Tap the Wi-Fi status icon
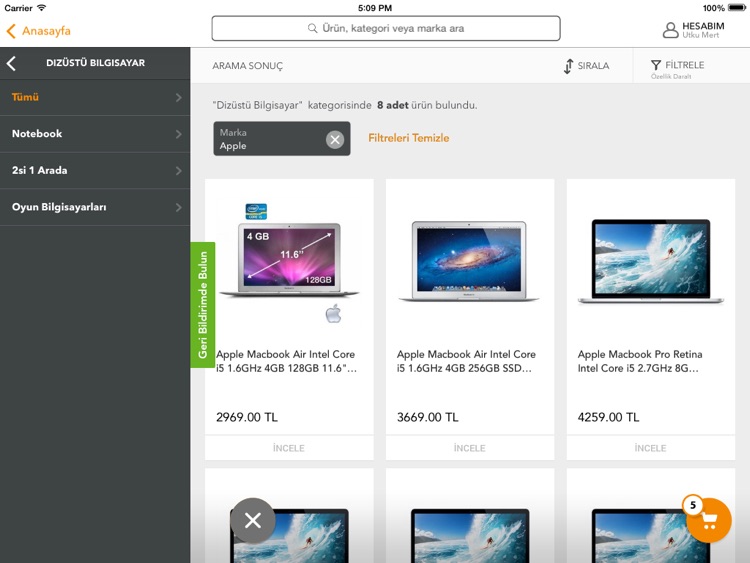 pos(42,8)
